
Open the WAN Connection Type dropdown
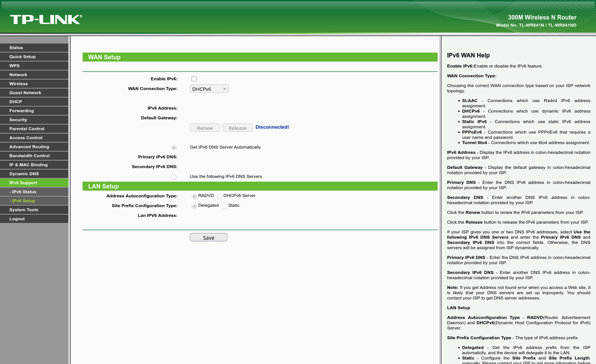209,89
